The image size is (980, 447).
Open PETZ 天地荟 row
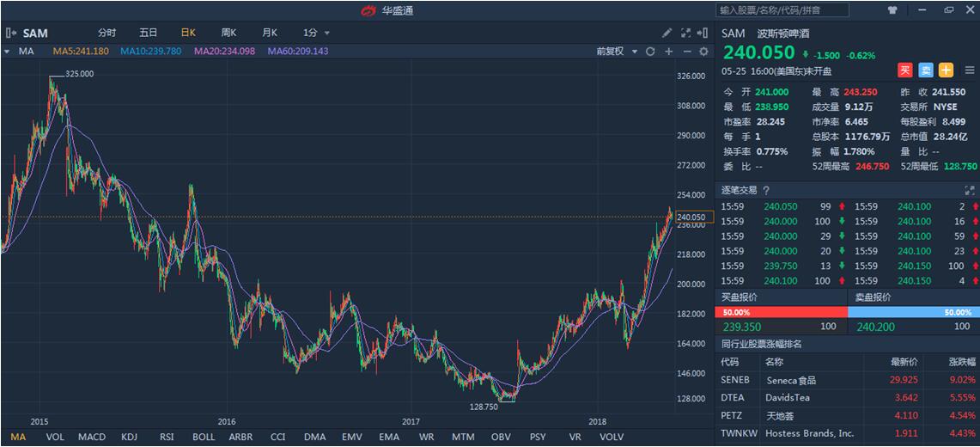click(x=847, y=415)
